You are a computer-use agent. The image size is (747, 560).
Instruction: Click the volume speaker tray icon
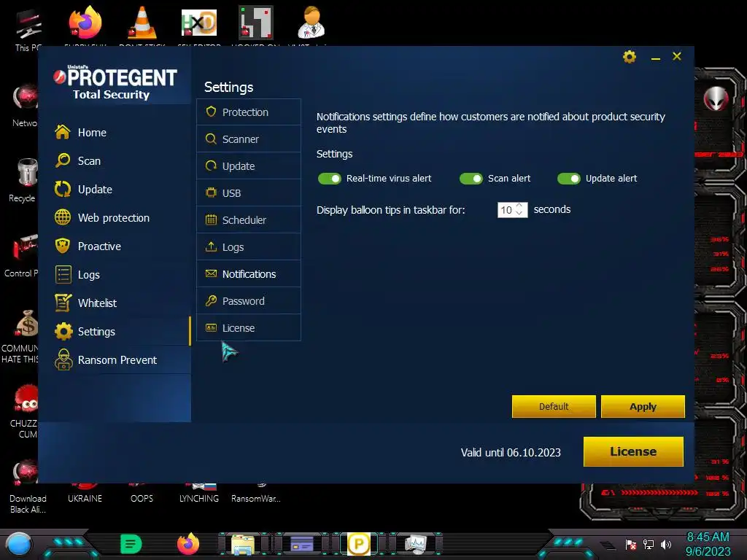[x=666, y=544]
